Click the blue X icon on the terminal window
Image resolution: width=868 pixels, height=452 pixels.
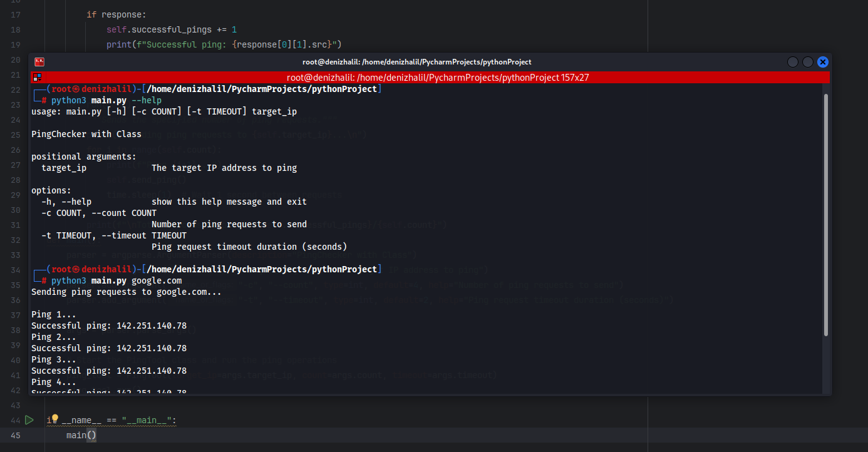(822, 61)
